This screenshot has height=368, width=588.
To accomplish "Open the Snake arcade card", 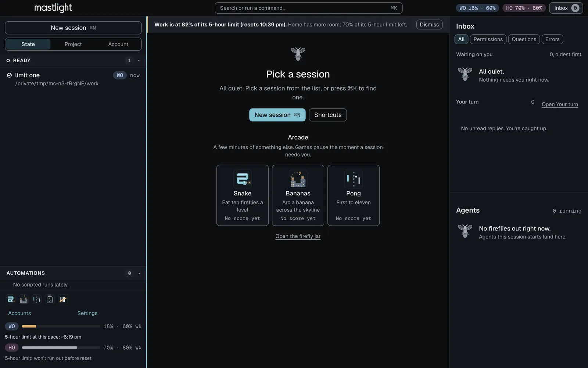I will click(x=243, y=195).
